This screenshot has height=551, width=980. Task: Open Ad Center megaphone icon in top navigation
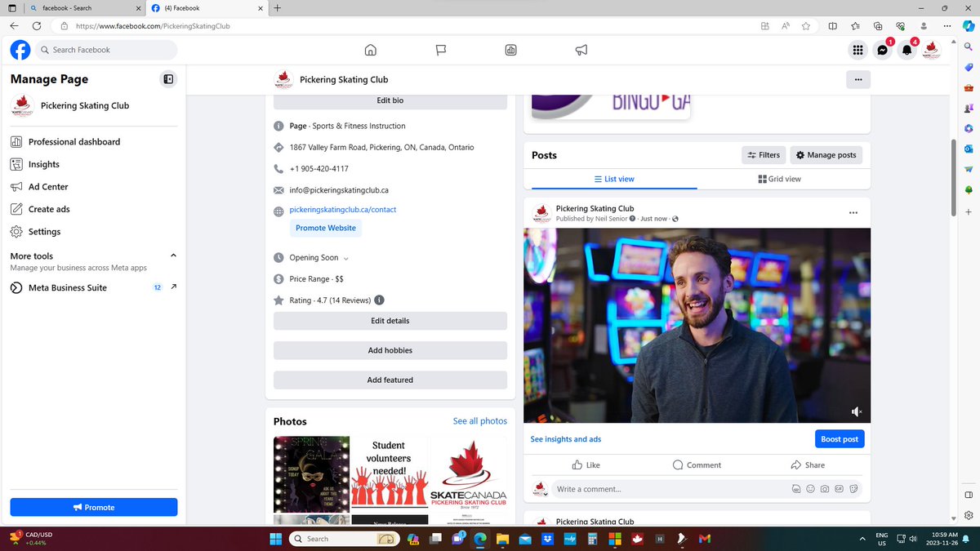click(581, 50)
